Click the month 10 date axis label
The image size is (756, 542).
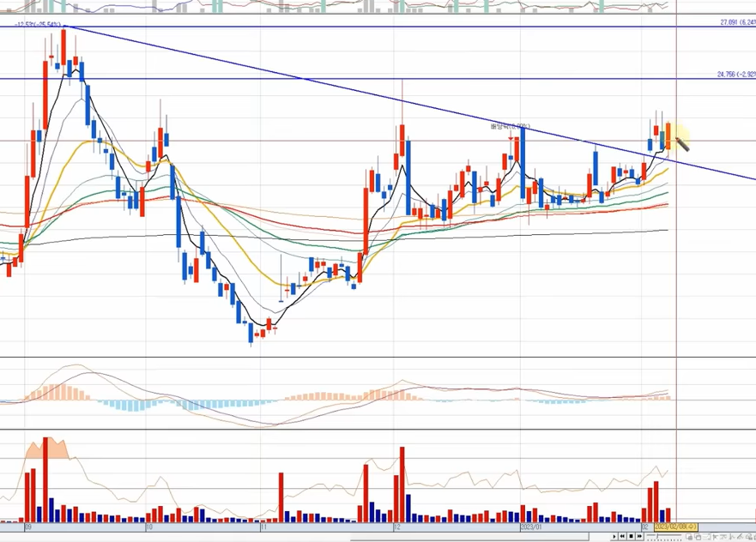149,527
